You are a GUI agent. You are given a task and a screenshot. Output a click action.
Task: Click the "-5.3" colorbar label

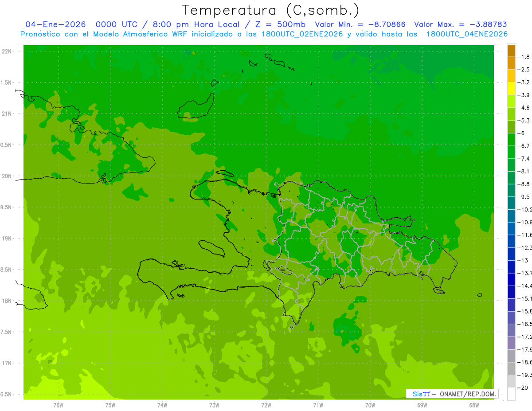(524, 121)
